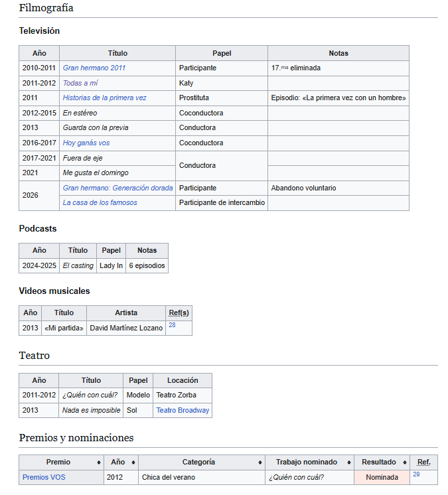The image size is (448, 495).
Task: Select the ¿Quién con cuál? theater title
Action: click(x=90, y=395)
